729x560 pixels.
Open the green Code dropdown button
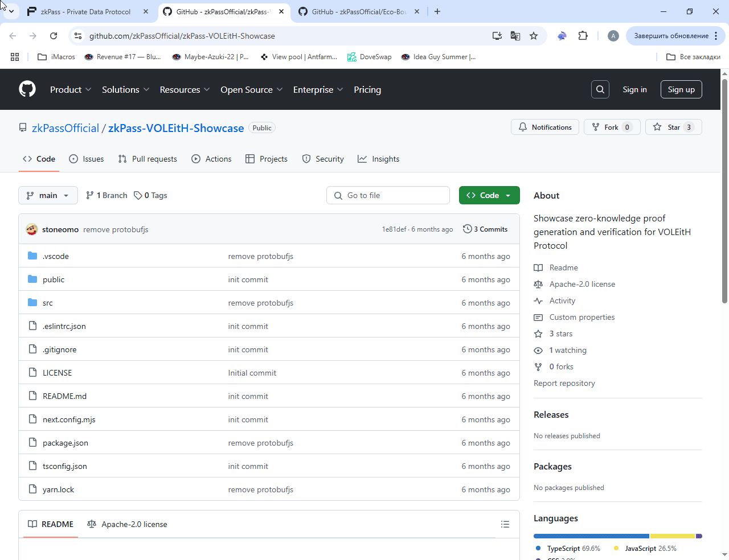(489, 195)
